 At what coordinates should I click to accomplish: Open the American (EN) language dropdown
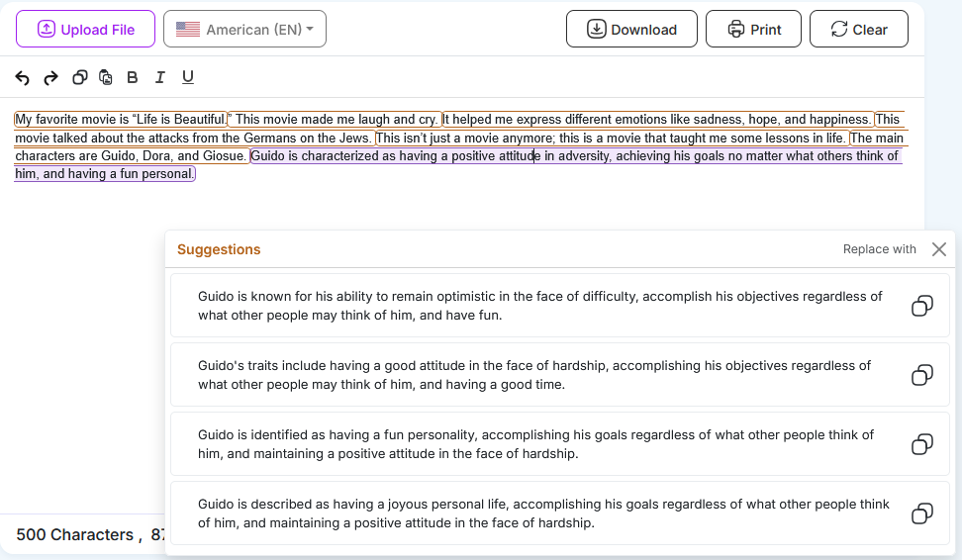[244, 30]
